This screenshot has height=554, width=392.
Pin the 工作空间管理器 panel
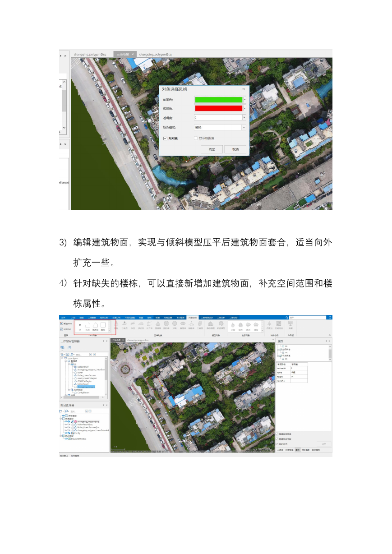click(103, 342)
